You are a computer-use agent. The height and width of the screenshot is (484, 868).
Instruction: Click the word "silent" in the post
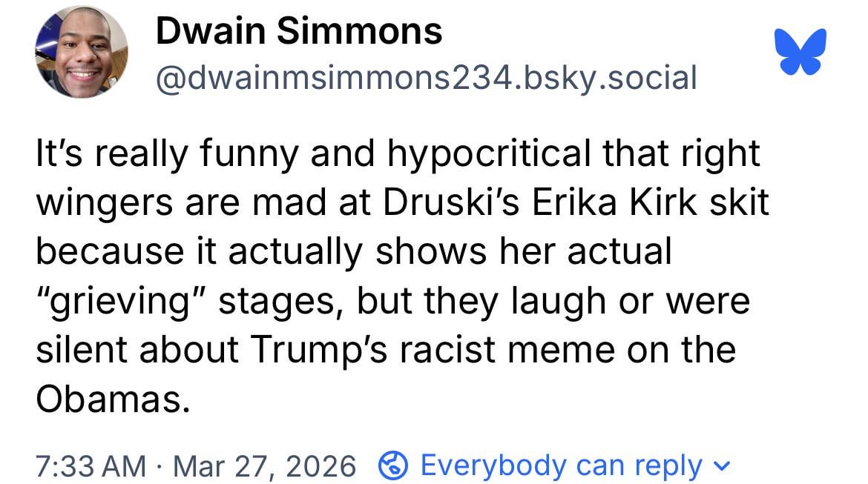tap(82, 351)
